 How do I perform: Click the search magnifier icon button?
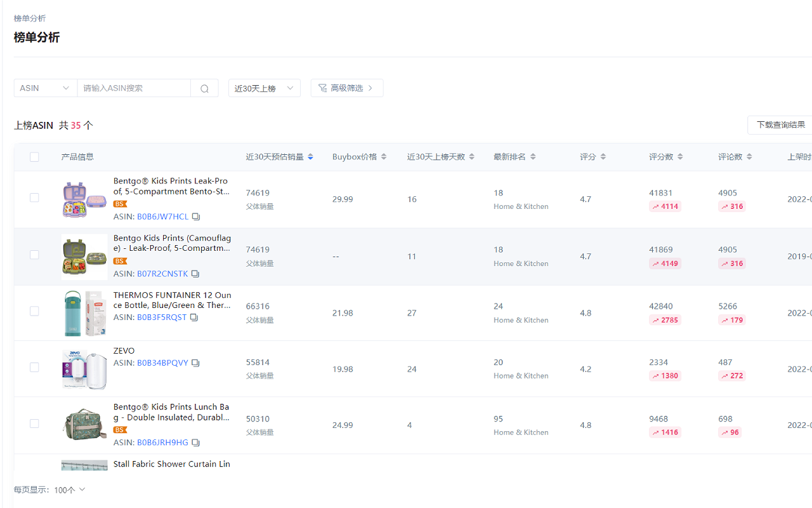click(x=204, y=88)
